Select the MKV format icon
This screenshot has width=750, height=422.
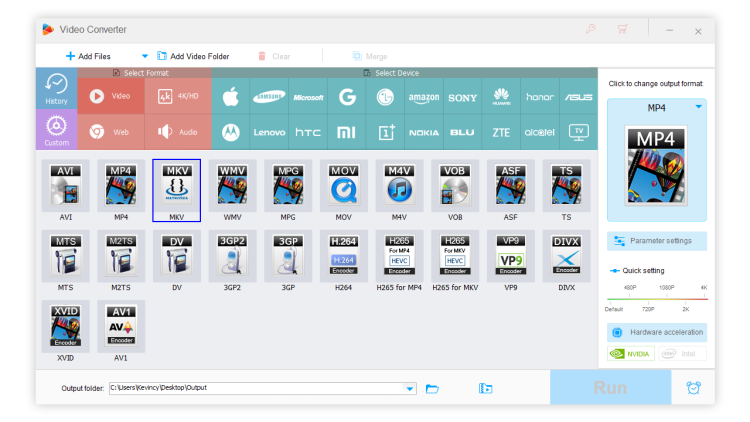(x=177, y=187)
